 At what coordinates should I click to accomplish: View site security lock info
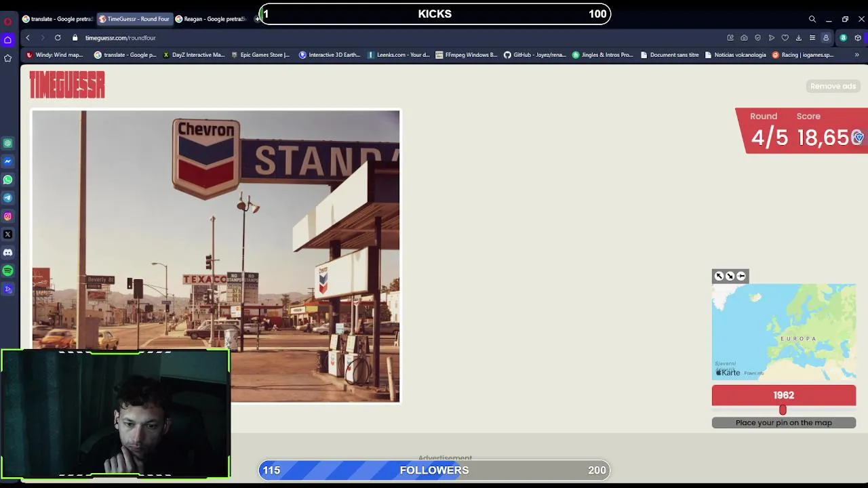[x=75, y=38]
